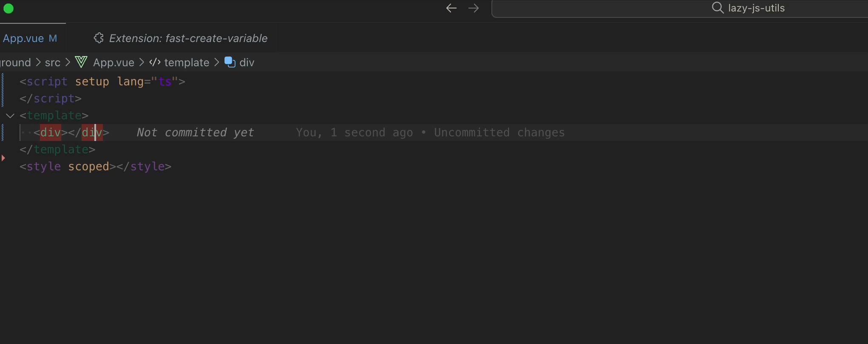
Task: Click the "Not committed yet" blame annotation
Action: click(195, 133)
